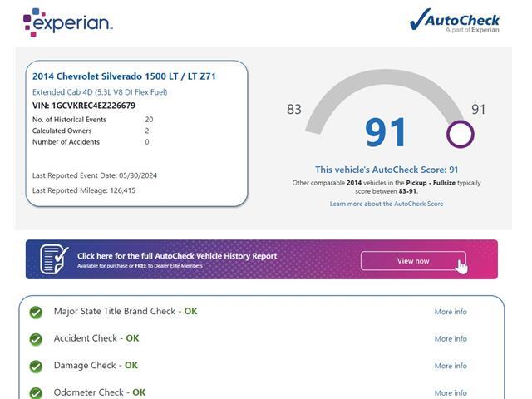Click the Last Reported Event Date 05/30/2024
Image resolution: width=532 pixels, height=399 pixels.
95,175
